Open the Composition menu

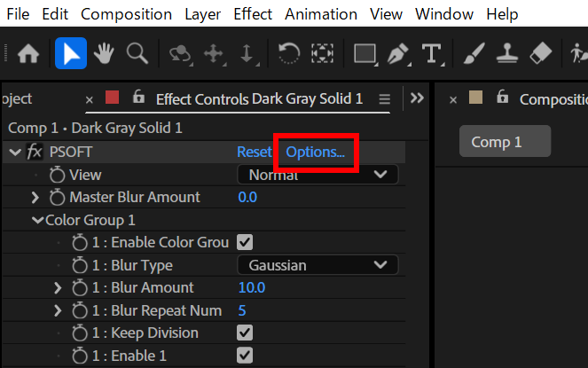pyautogui.click(x=126, y=14)
